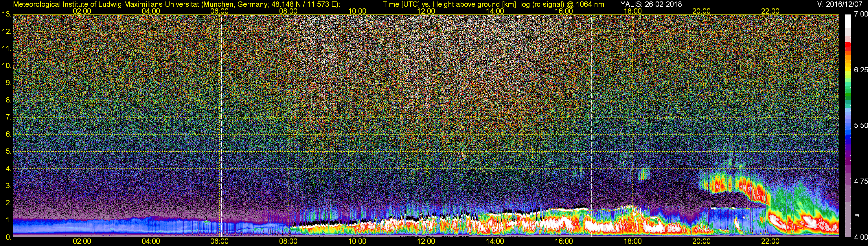The height and width of the screenshot is (246, 868).
Task: Click the 20:00 label on the bottom time axis
Action: click(702, 241)
